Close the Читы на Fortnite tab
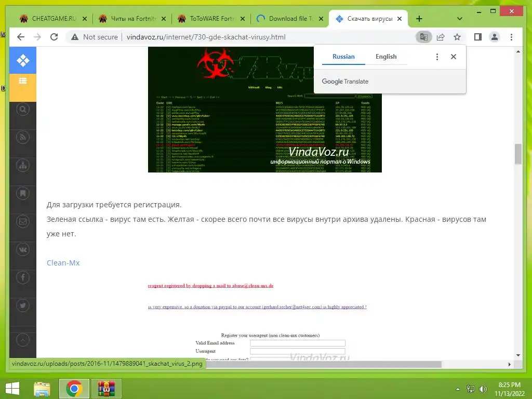Image resolution: width=532 pixels, height=399 pixels. tap(164, 19)
